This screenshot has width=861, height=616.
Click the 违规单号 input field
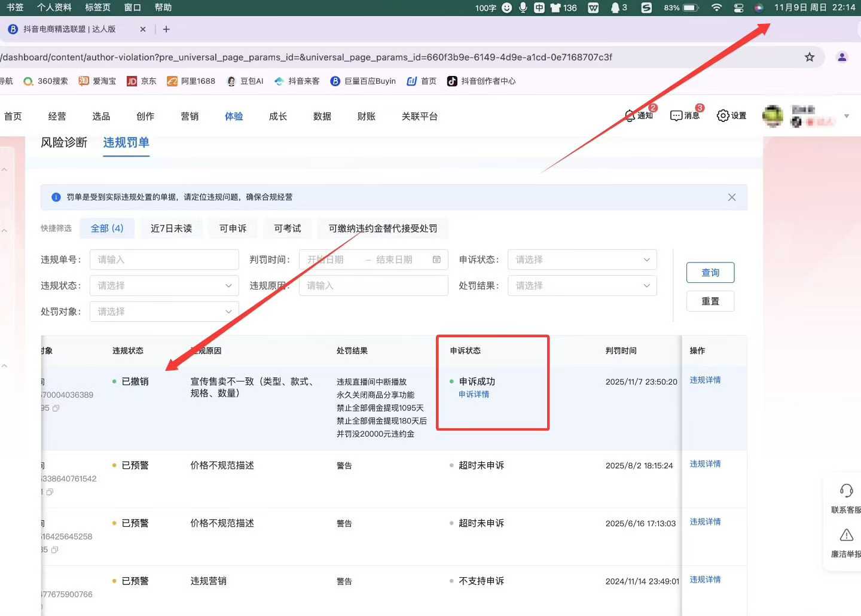coord(164,260)
